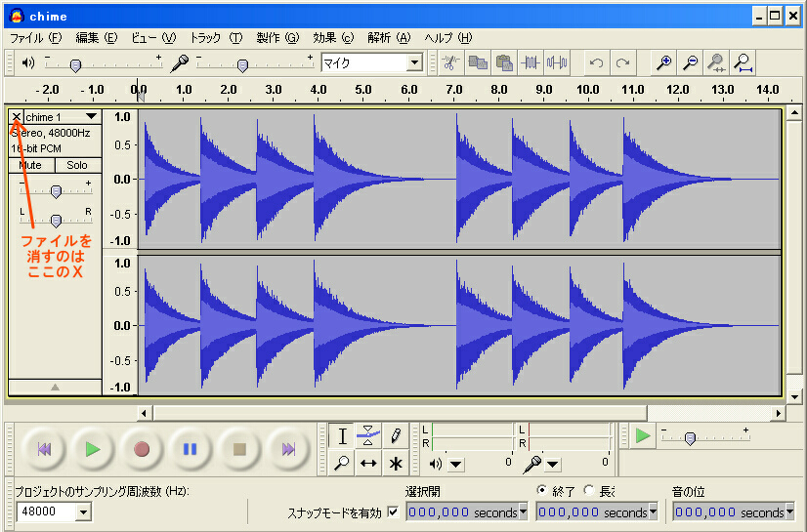
Task: Click the 5.0 mark on the timeline ruler
Action: [363, 90]
